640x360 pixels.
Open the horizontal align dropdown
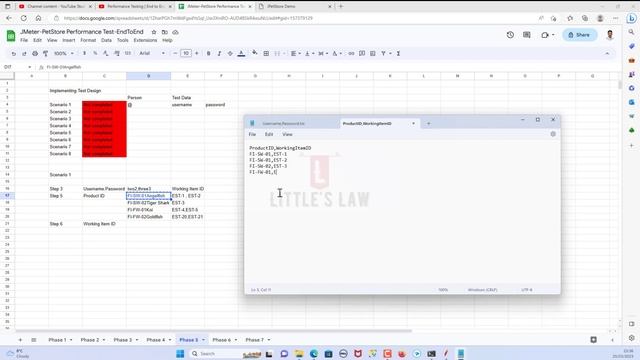pos(296,53)
